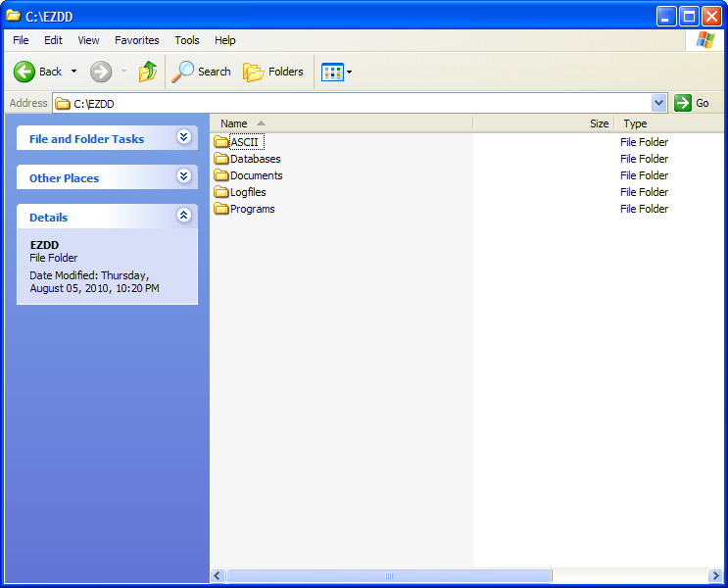Click the horizontal scrollbar thumb
728x588 pixels.
[x=389, y=576]
